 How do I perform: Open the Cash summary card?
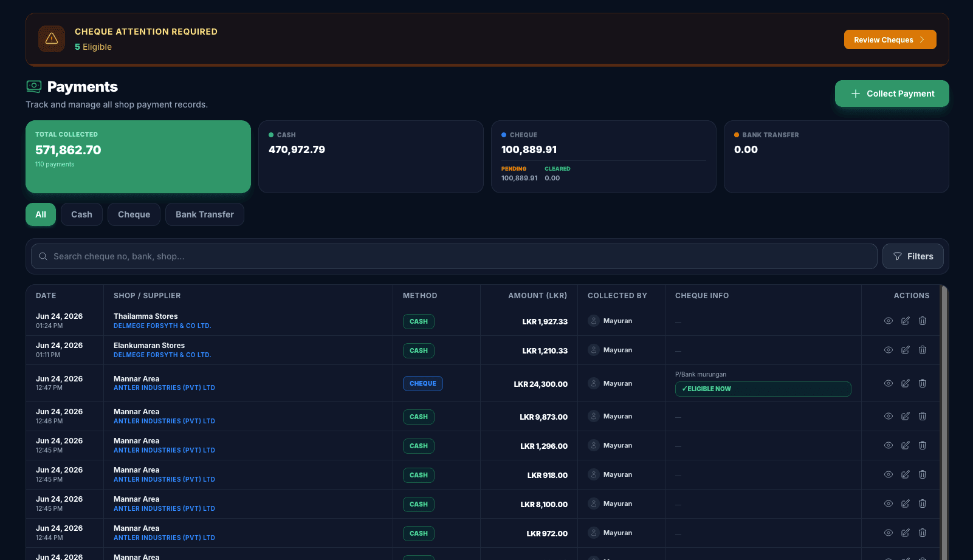click(371, 157)
